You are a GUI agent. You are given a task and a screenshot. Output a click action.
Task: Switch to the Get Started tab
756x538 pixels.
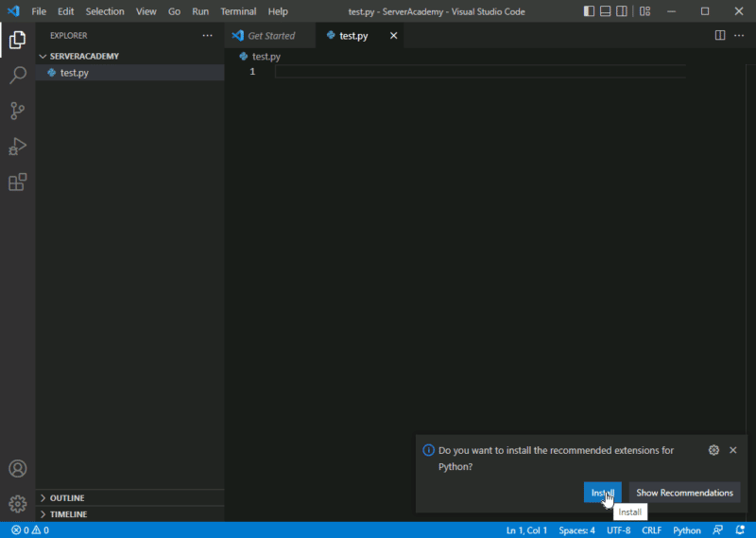[x=270, y=36]
